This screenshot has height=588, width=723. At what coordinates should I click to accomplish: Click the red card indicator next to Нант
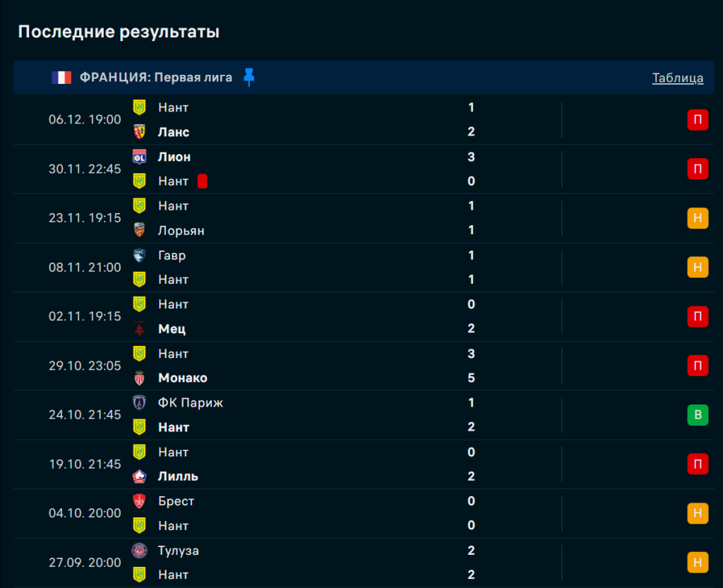(202, 181)
